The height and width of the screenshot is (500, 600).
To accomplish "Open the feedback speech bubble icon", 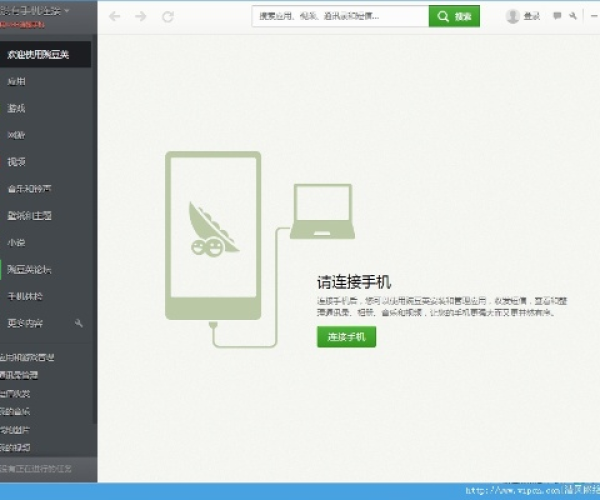I will pyautogui.click(x=557, y=16).
